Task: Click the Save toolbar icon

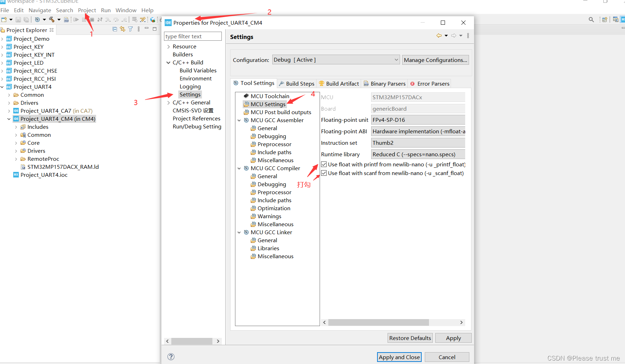Action: [x=18, y=19]
